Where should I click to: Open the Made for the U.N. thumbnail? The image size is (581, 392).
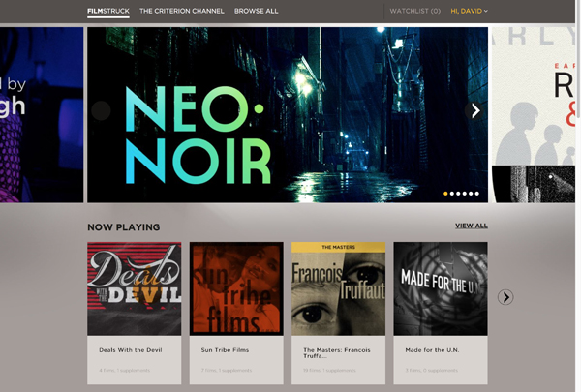tap(441, 288)
